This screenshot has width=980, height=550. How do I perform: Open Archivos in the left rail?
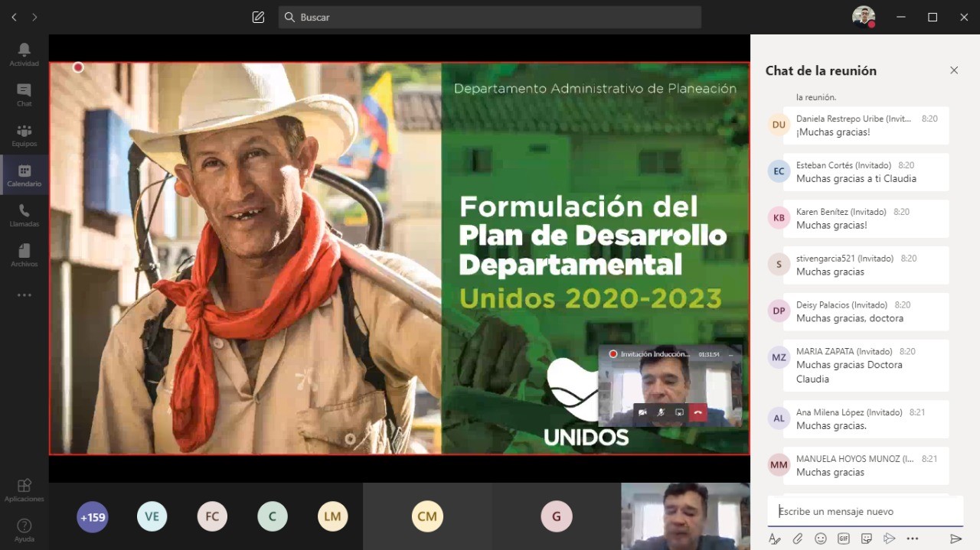[x=24, y=255]
